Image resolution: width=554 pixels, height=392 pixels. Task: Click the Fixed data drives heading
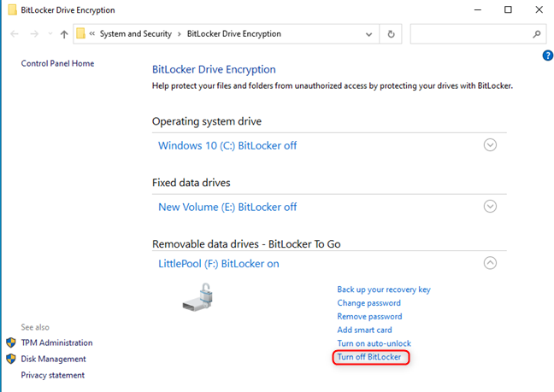(192, 183)
